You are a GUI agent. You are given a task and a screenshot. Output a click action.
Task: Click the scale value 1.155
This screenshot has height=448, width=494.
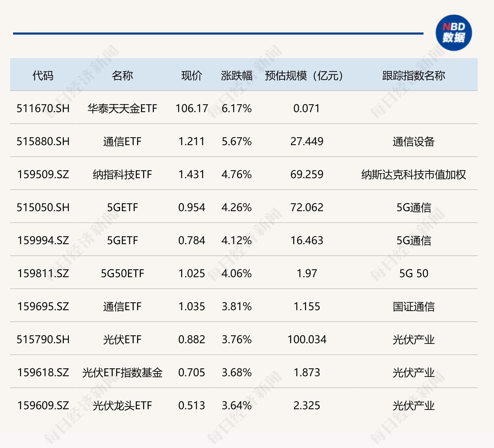[307, 307]
